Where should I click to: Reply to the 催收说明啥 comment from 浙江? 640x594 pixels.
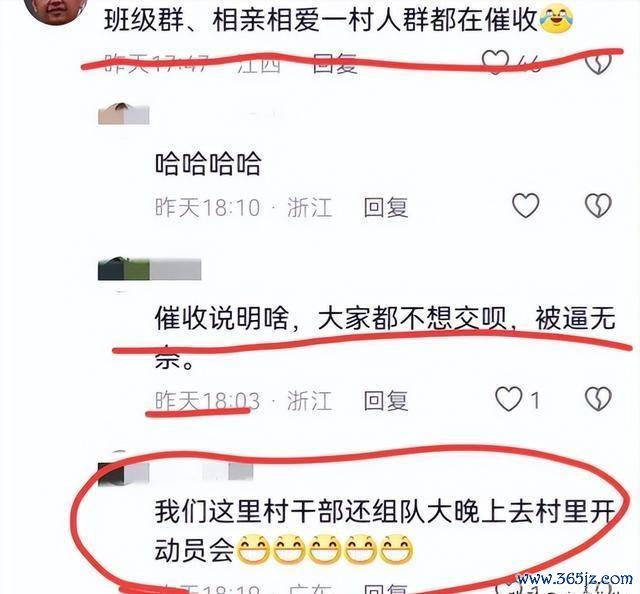(x=386, y=400)
